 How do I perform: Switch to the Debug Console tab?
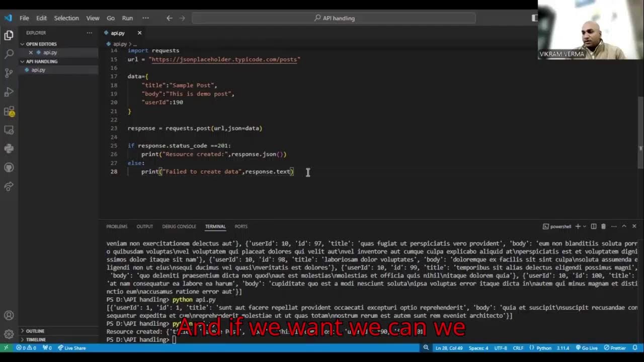tap(179, 226)
